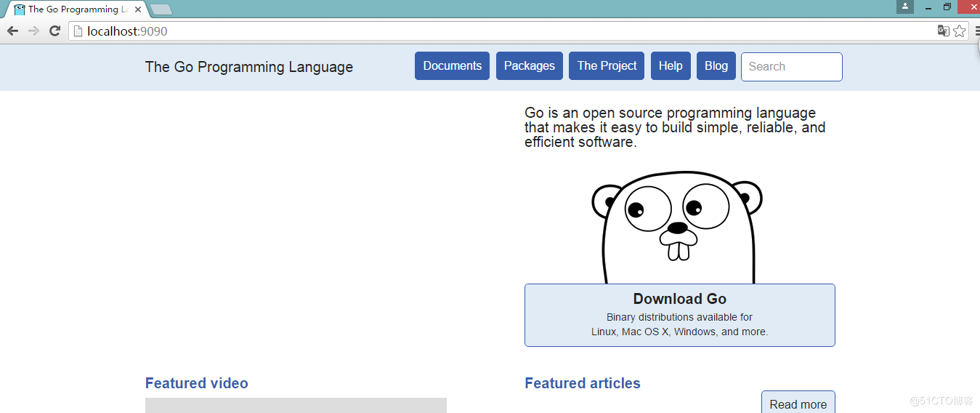Click the Download Go button

coord(680,315)
